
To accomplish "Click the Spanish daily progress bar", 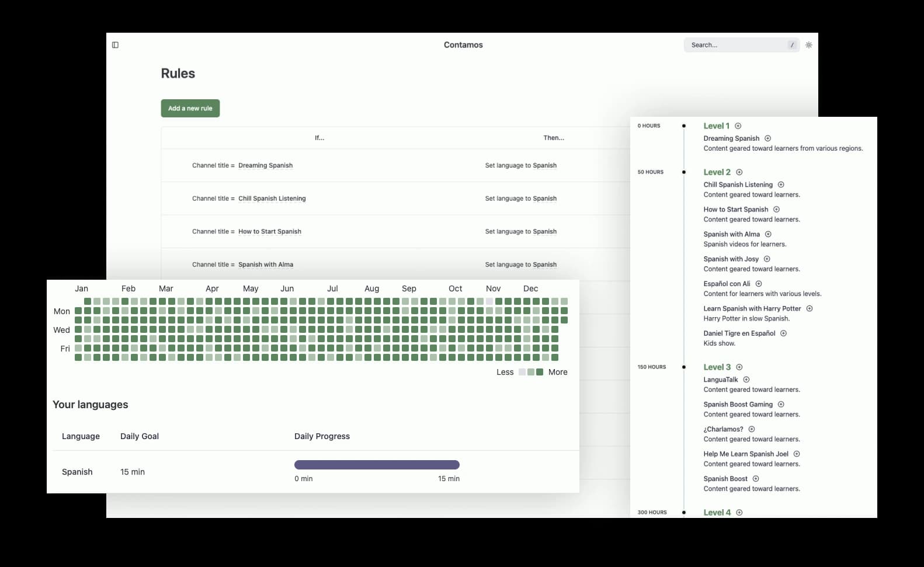I will click(377, 465).
